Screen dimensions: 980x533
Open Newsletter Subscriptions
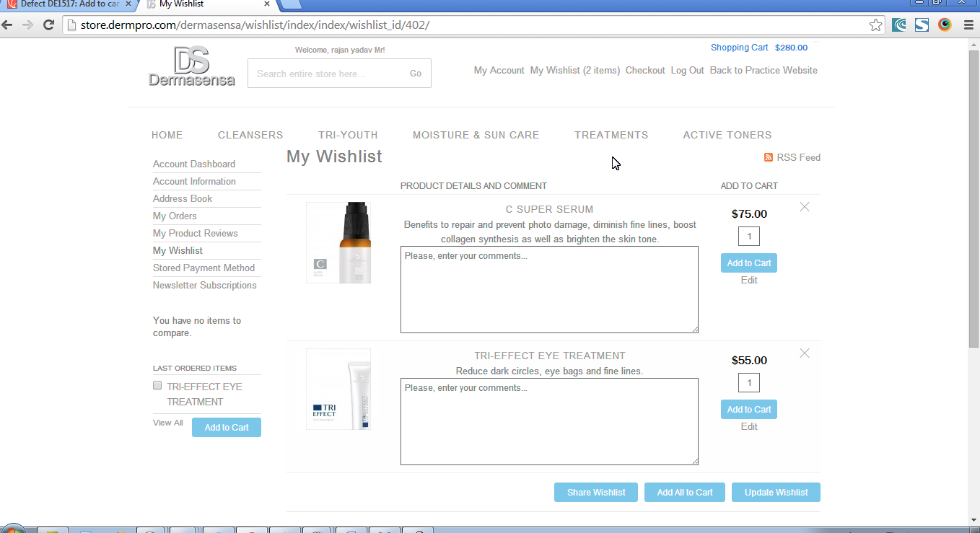(205, 286)
